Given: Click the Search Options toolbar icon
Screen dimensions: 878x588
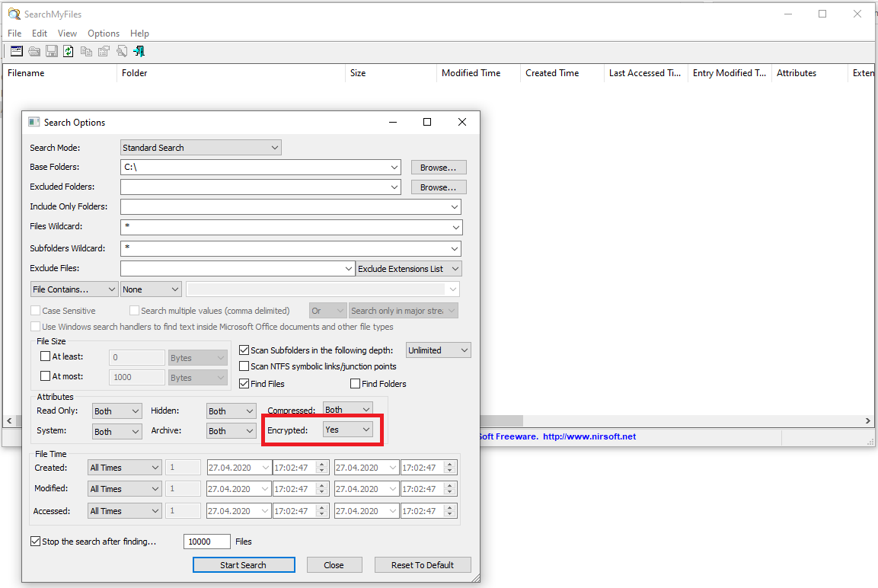Looking at the screenshot, I should 16,51.
